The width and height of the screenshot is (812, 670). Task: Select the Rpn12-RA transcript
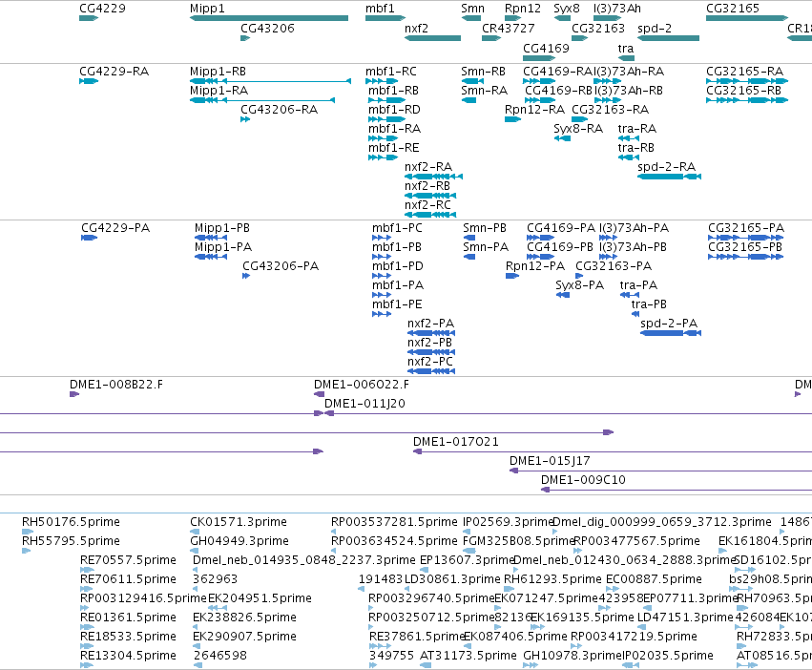(512, 119)
